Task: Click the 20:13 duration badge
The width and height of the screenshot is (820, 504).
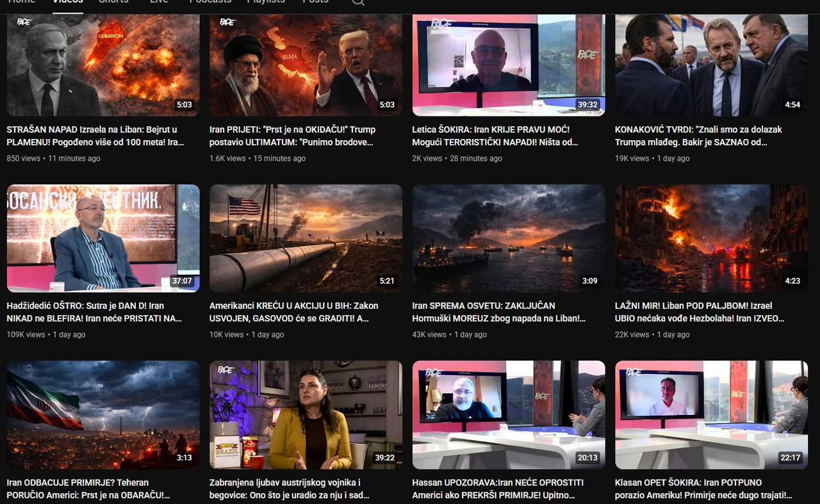Action: pyautogui.click(x=587, y=458)
